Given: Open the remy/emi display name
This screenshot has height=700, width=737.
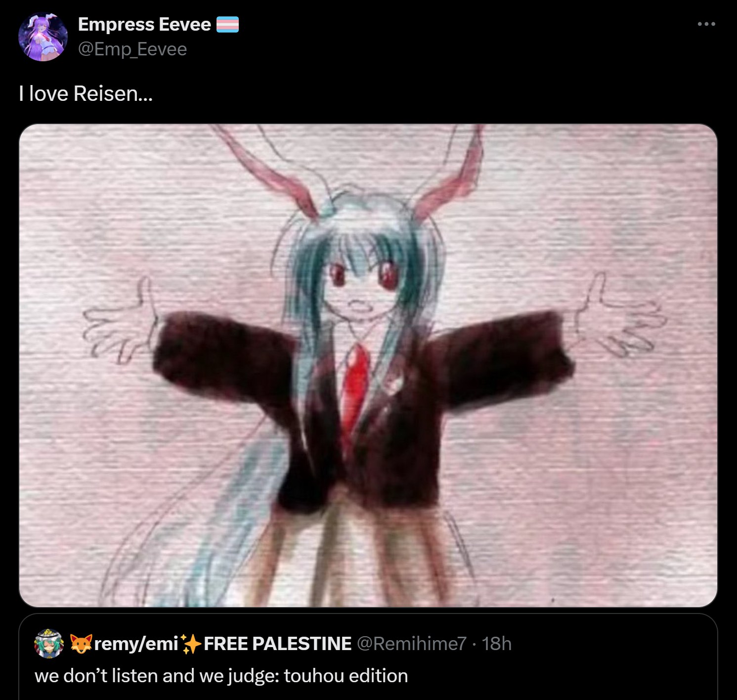Looking at the screenshot, I should (136, 643).
